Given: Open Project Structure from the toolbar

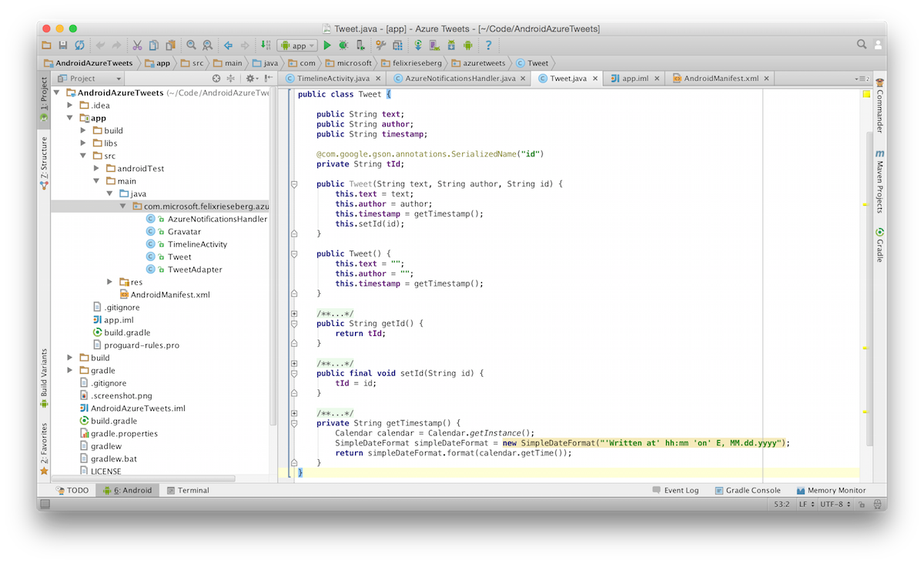Looking at the screenshot, I should 397,46.
